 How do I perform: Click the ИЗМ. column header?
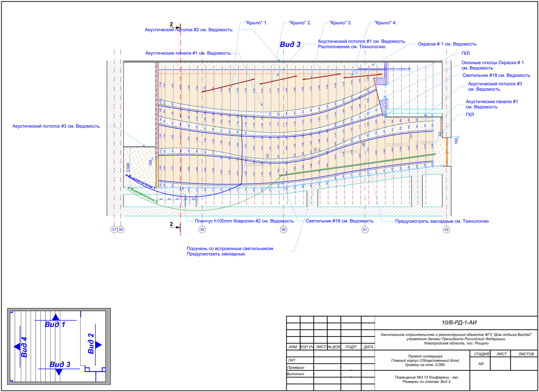tap(293, 347)
